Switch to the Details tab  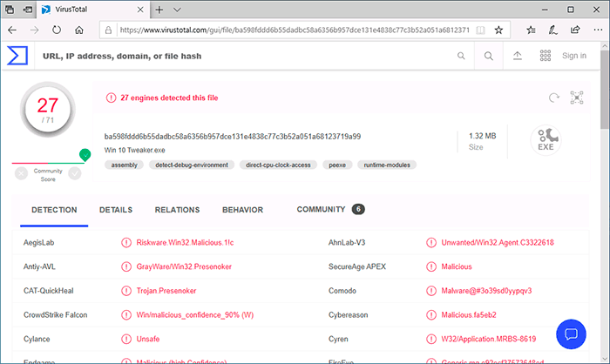116,210
